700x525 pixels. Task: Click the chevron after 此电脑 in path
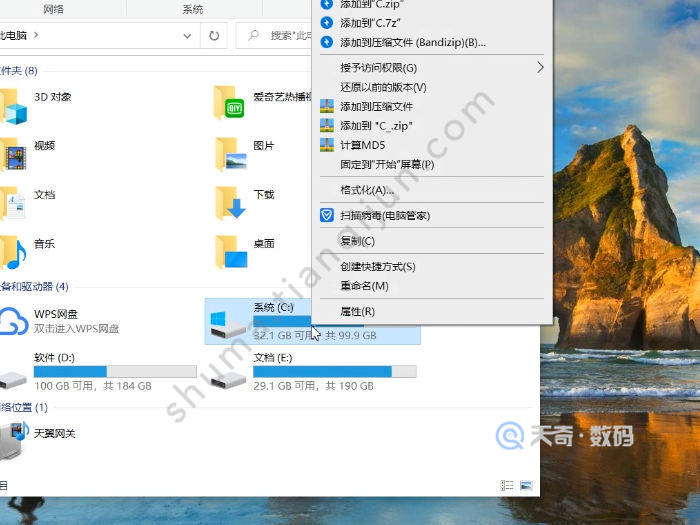(36, 35)
